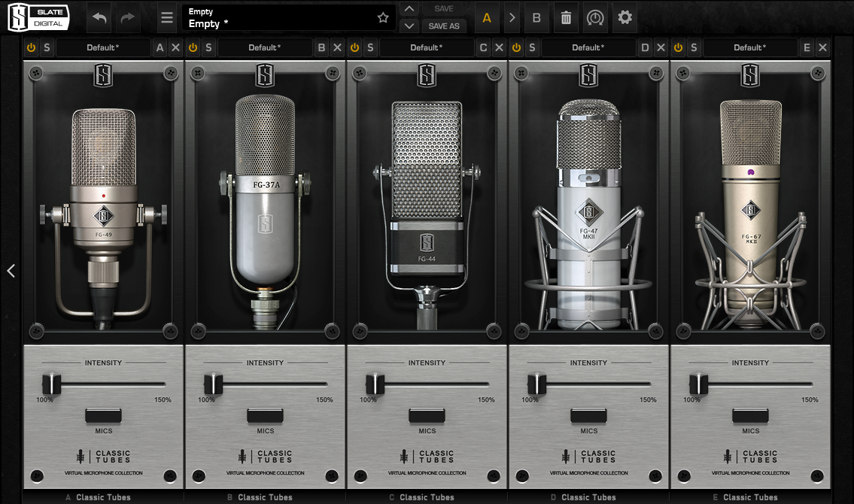This screenshot has width=854, height=504.
Task: Toggle power on mic channel A
Action: [31, 47]
